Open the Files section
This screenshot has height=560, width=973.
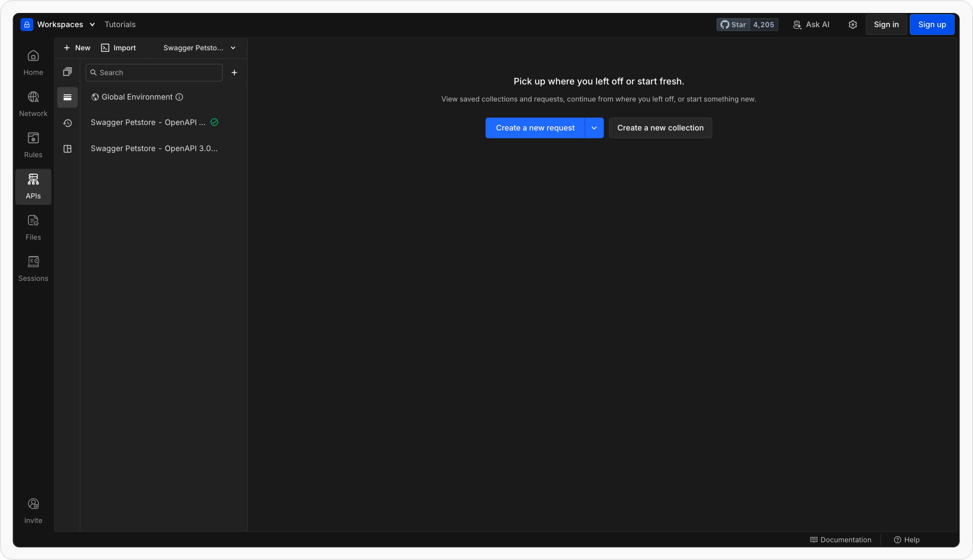pos(33,228)
